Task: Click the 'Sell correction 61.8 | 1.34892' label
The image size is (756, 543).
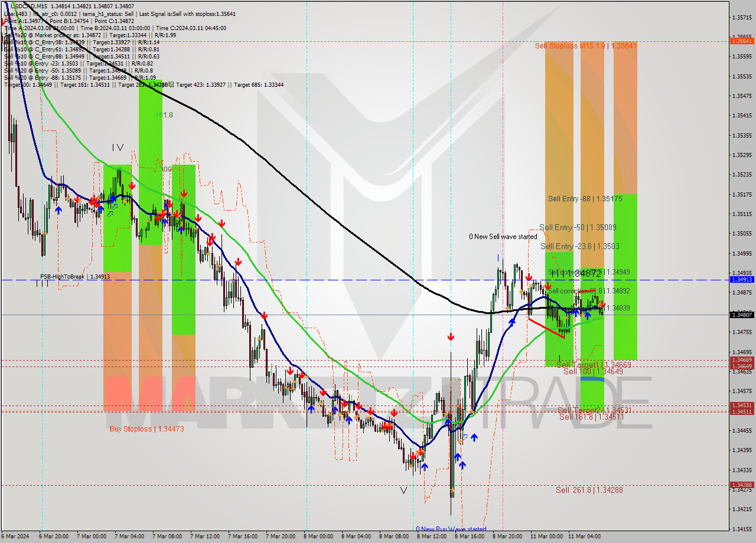Action: tap(589, 291)
